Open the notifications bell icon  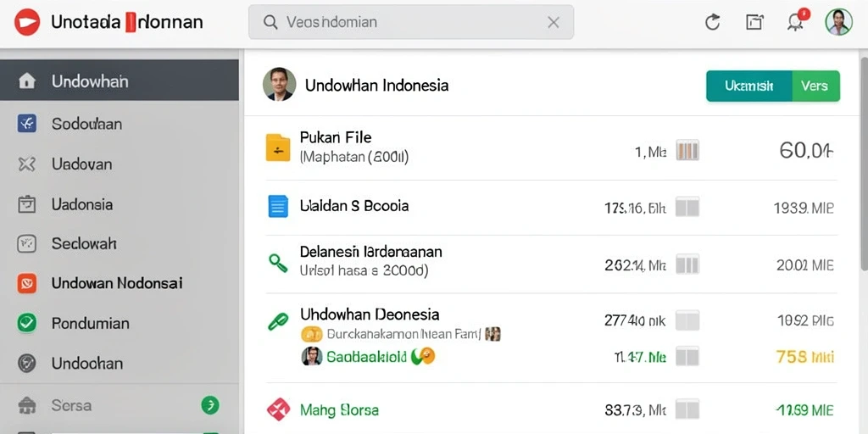[x=796, y=21]
